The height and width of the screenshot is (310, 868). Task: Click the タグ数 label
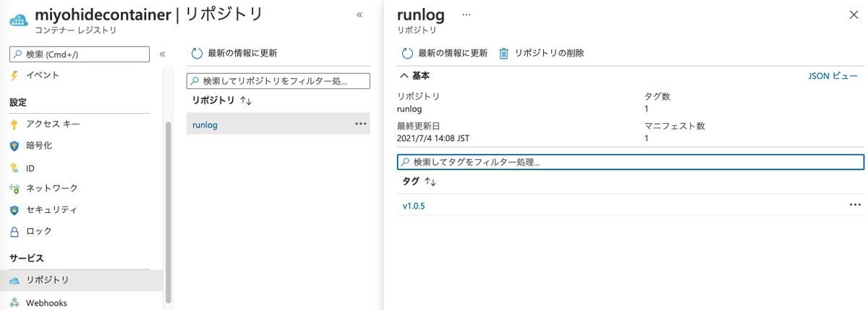(658, 96)
